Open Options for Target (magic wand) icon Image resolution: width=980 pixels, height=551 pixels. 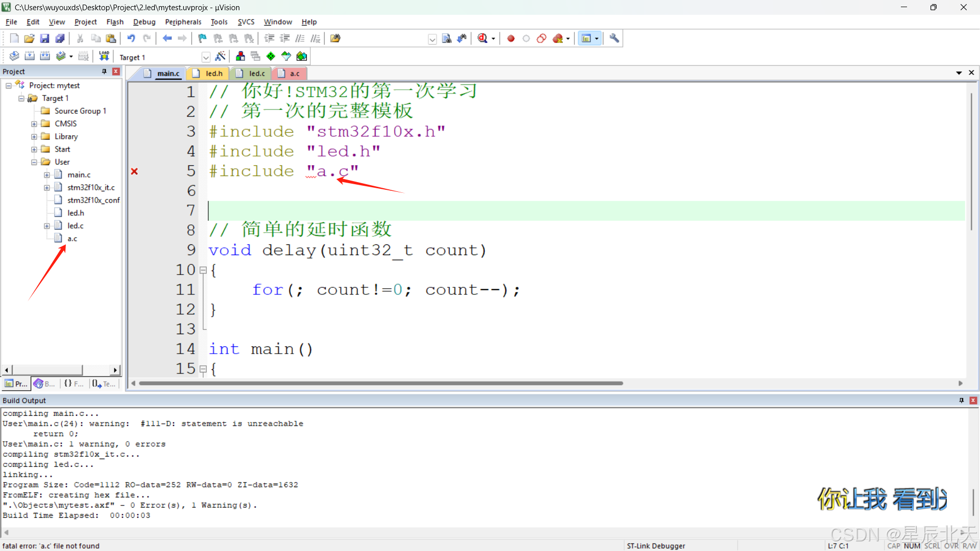coord(220,56)
